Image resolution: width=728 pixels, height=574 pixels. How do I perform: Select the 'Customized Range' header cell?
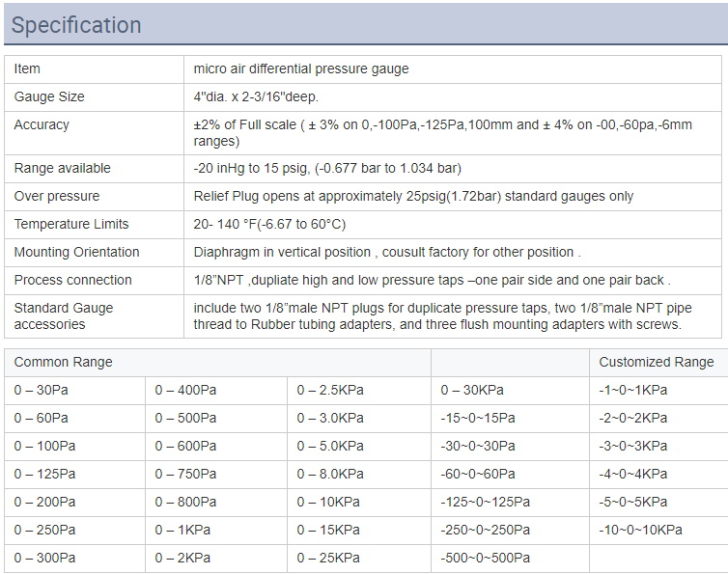pyautogui.click(x=657, y=362)
